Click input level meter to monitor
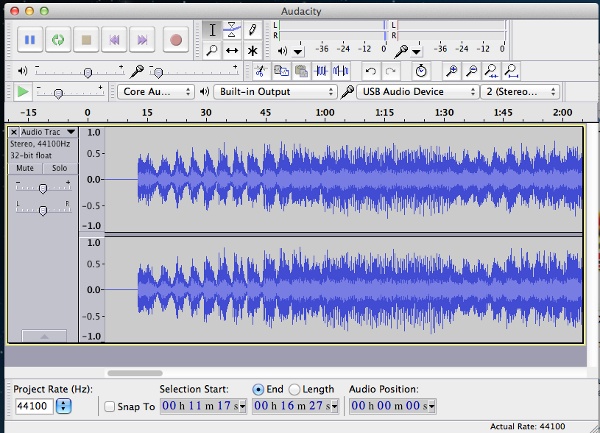The height and width of the screenshot is (433, 600). pos(452,30)
